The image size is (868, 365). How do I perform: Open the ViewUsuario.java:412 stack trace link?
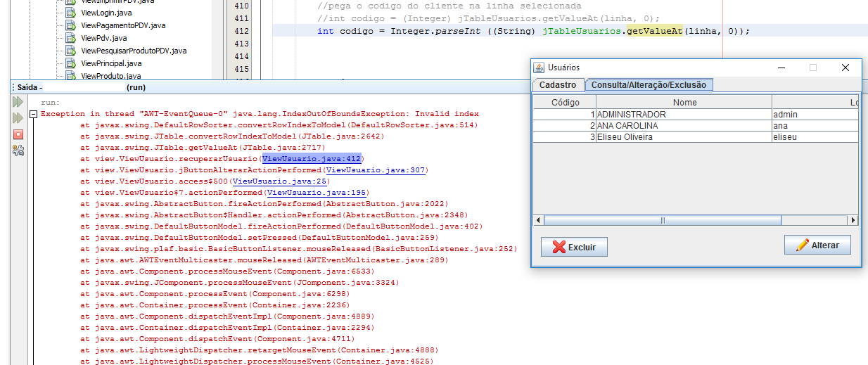[312, 159]
